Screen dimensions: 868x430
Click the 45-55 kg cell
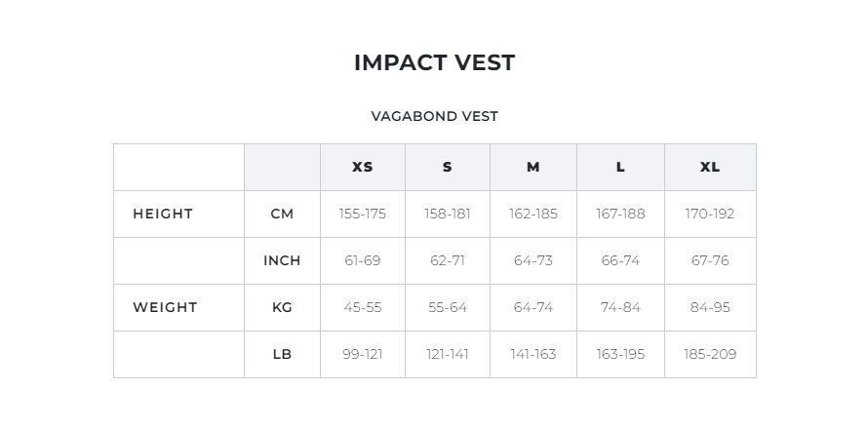[x=362, y=307]
